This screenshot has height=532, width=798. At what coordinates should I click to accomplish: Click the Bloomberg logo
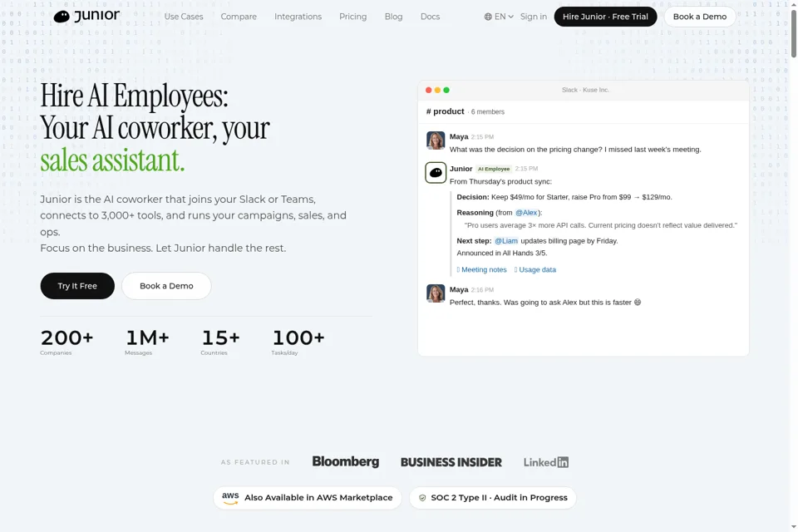346,461
